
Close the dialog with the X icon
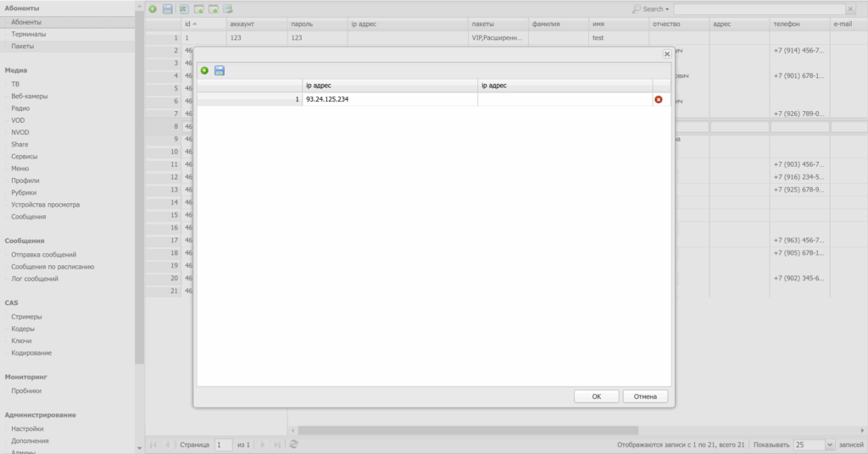[x=667, y=53]
